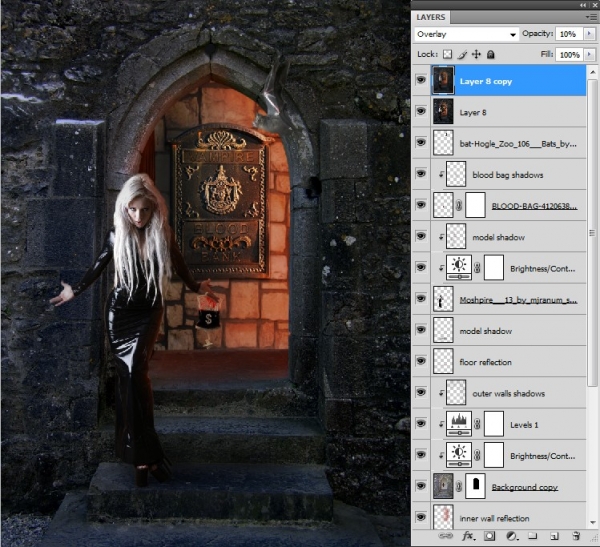
Task: Select inner wall reflection thumbnail
Action: 443,517
